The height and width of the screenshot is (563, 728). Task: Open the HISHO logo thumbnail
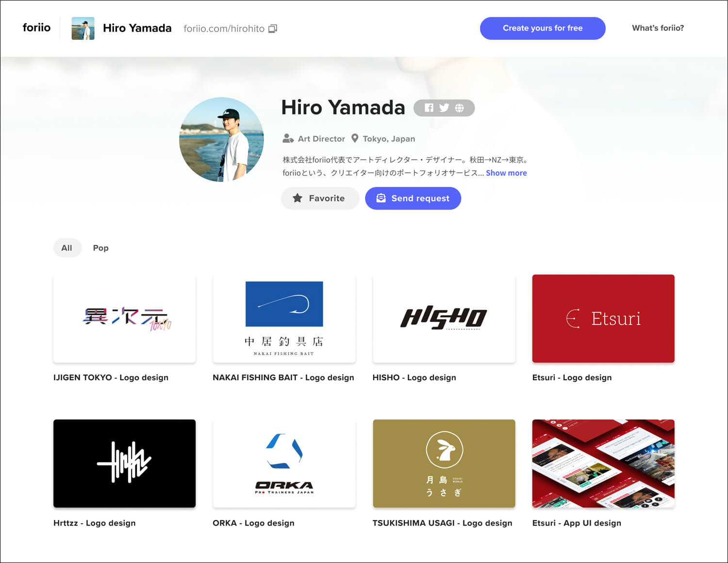pos(444,319)
